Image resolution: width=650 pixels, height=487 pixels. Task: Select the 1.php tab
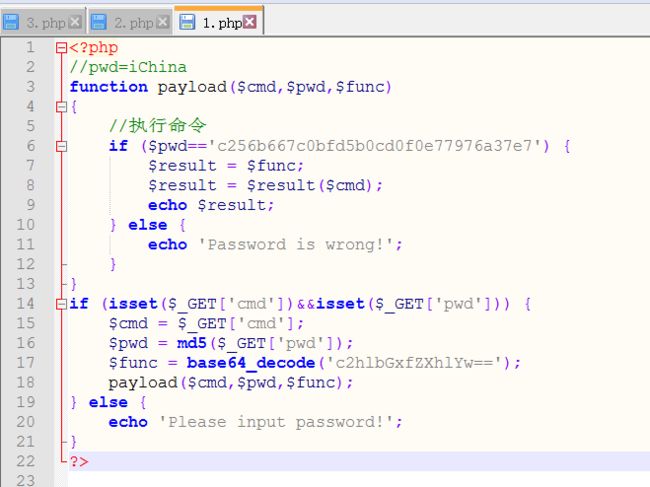(x=219, y=22)
